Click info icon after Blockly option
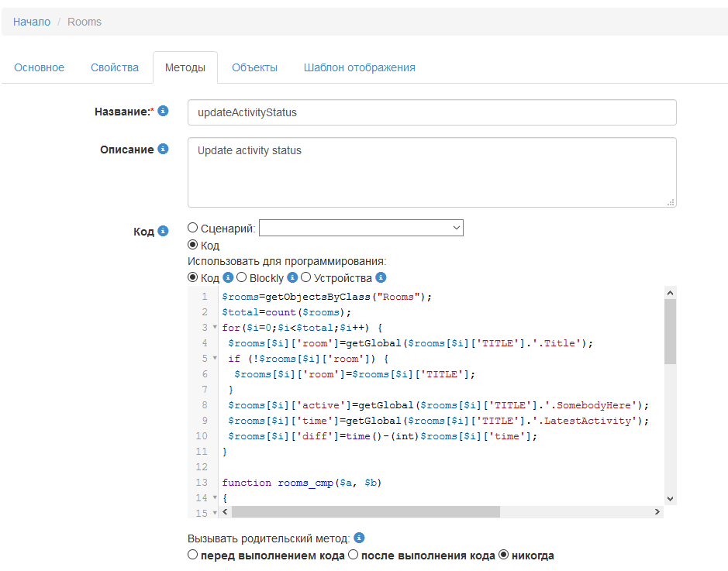The height and width of the screenshot is (571, 728). (x=292, y=278)
